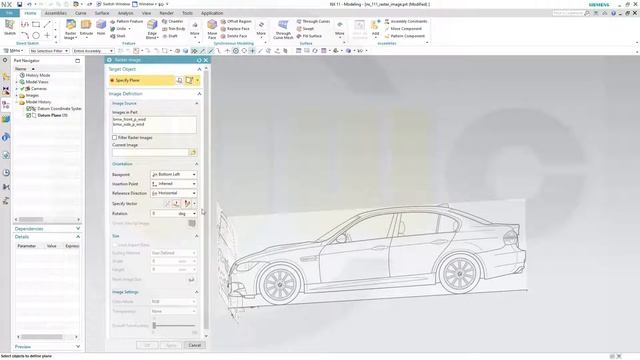
Task: Click Add component icon
Action: point(375,28)
